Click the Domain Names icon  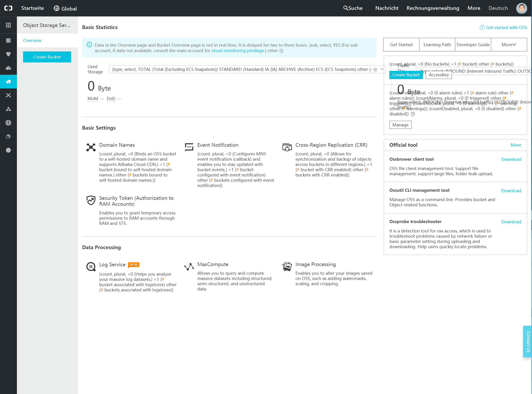tap(91, 147)
